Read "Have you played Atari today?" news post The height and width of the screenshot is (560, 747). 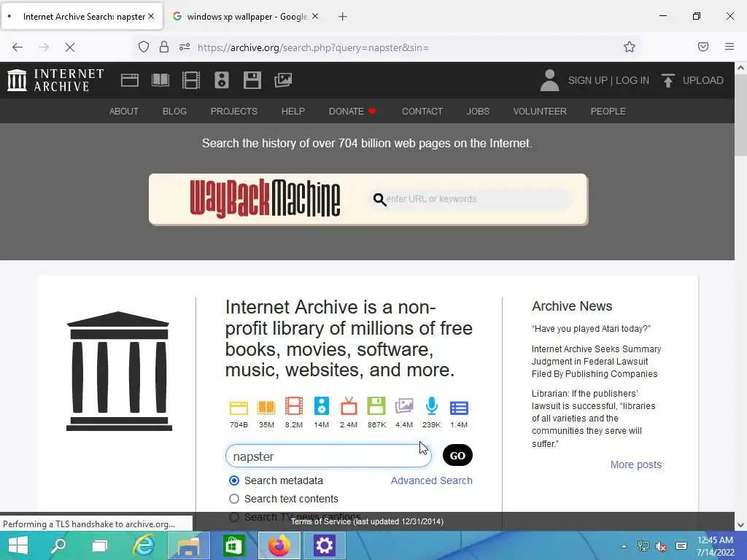591,329
